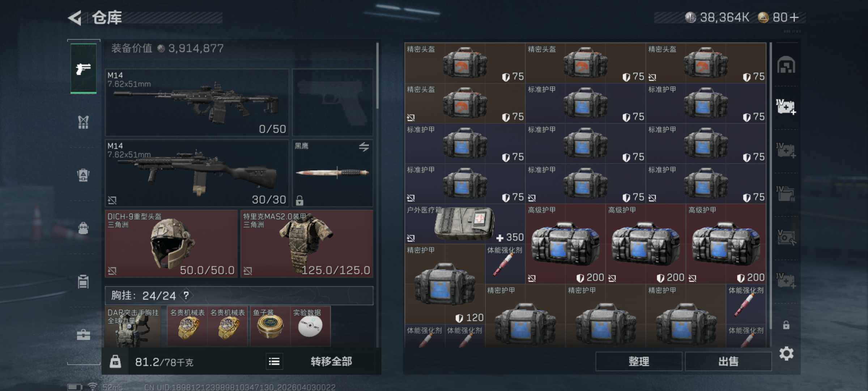
Task: Select the weapons pistol tab in left sidebar
Action: coord(84,68)
